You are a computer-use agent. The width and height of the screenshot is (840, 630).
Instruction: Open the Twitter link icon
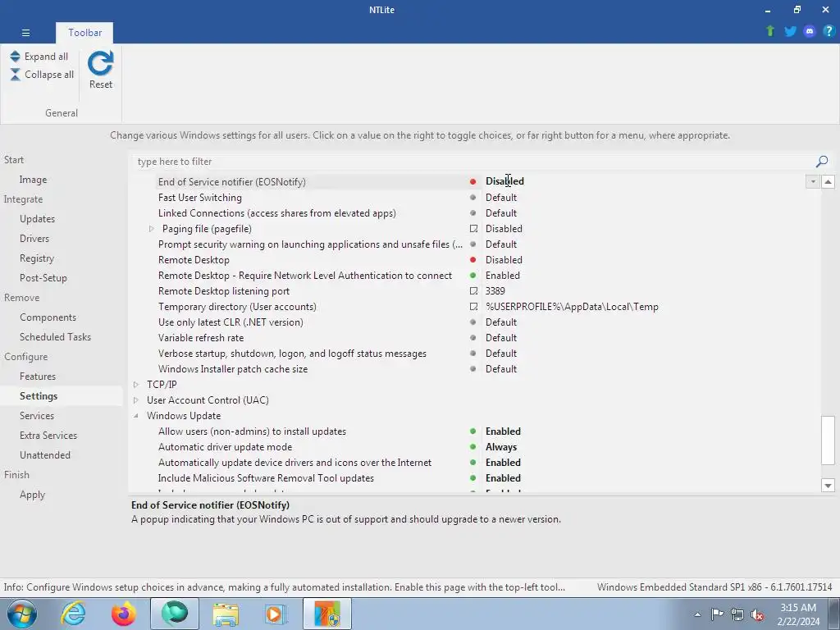pyautogui.click(x=790, y=31)
